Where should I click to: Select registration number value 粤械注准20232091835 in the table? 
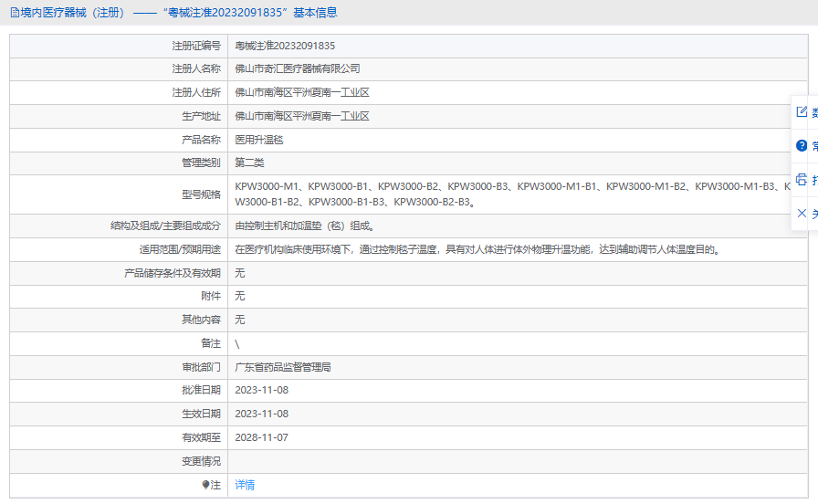(x=285, y=46)
